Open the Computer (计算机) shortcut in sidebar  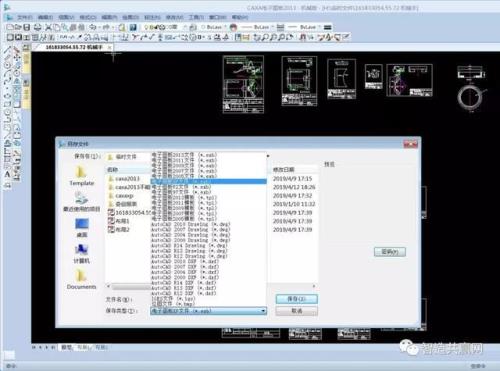pos(81,254)
